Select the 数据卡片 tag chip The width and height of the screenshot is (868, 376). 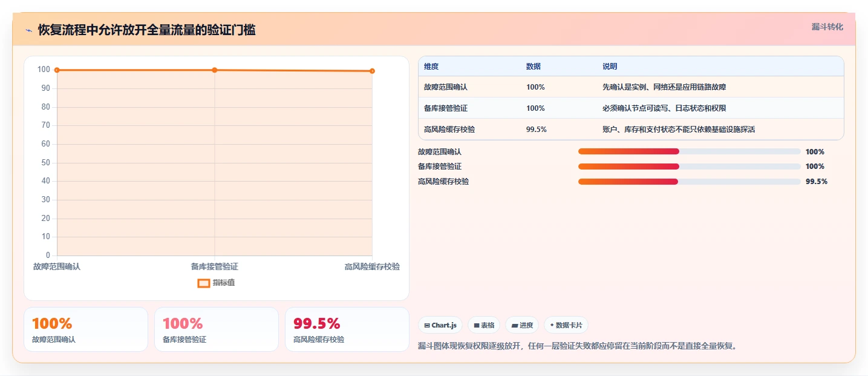pyautogui.click(x=566, y=325)
